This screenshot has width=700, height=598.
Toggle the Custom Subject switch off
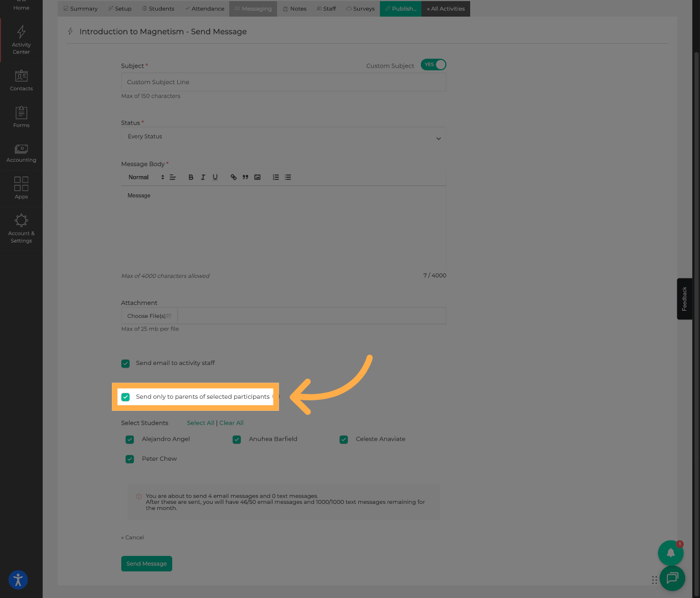coord(433,64)
